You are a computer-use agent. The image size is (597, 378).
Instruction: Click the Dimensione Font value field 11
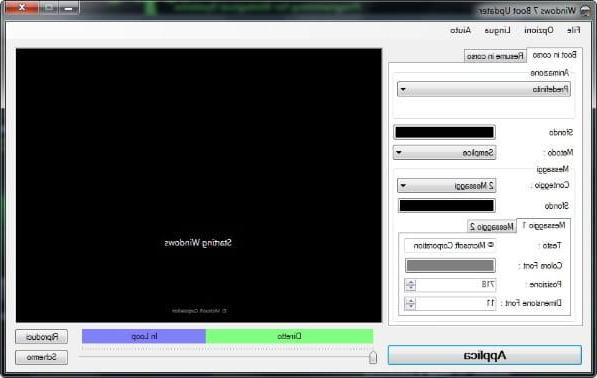click(455, 303)
